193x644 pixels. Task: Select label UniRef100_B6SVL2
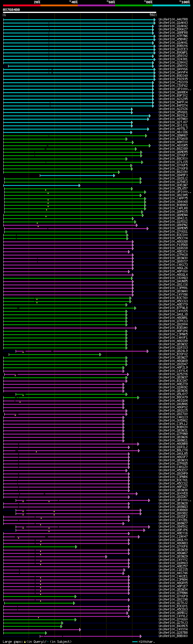[x=173, y=116]
